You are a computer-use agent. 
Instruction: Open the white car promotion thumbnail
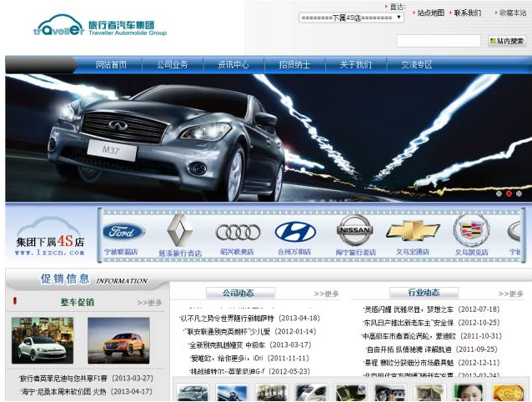[x=37, y=341]
